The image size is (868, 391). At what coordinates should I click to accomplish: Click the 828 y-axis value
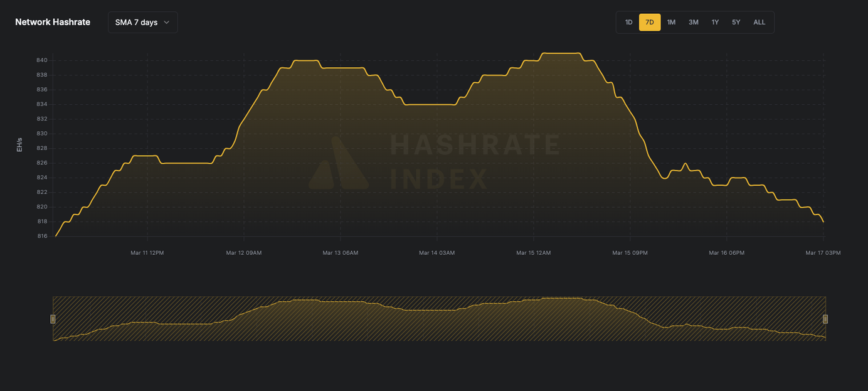click(x=42, y=148)
